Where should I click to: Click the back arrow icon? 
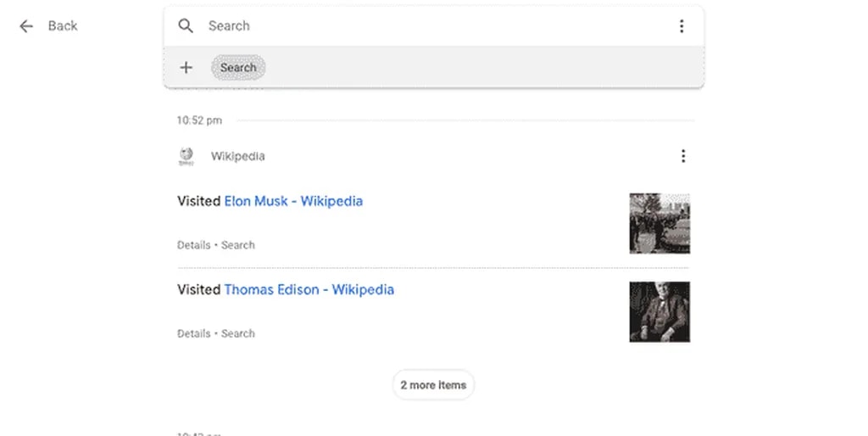tap(26, 26)
